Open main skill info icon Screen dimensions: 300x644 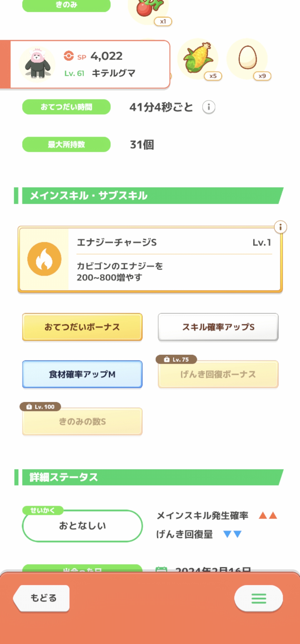point(280,227)
